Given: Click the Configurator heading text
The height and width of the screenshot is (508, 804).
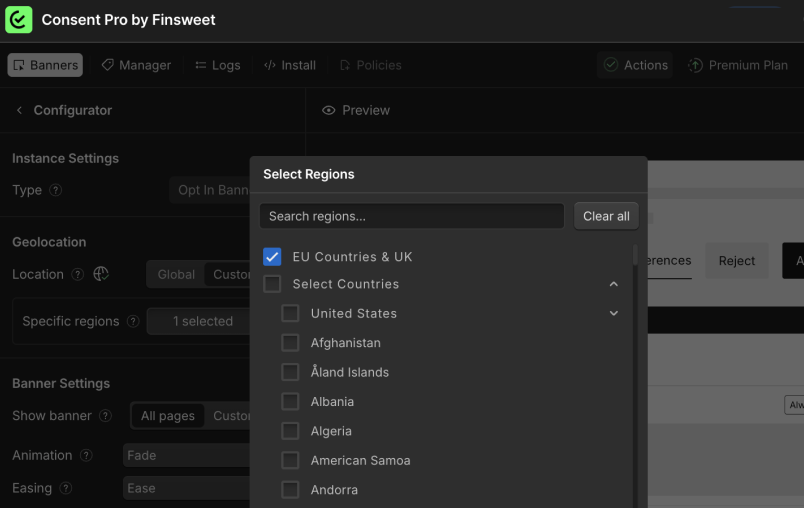Looking at the screenshot, I should (73, 110).
